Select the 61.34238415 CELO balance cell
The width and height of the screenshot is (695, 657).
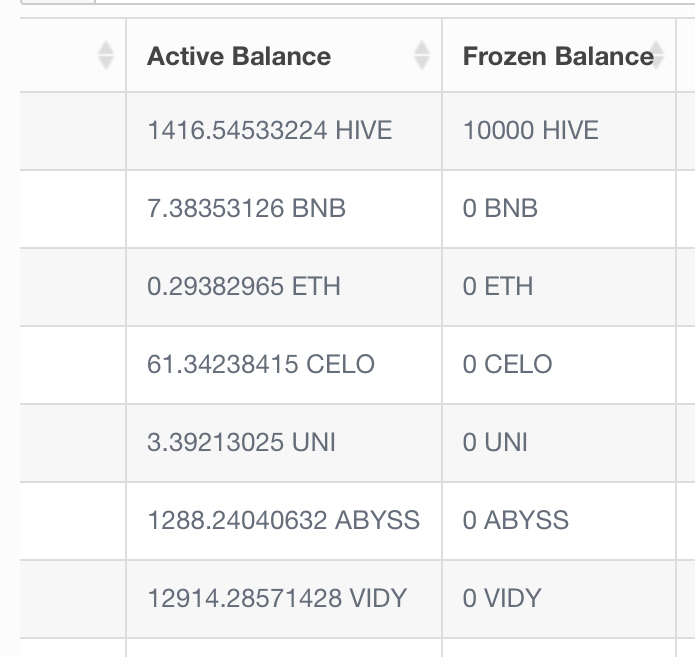tap(284, 365)
